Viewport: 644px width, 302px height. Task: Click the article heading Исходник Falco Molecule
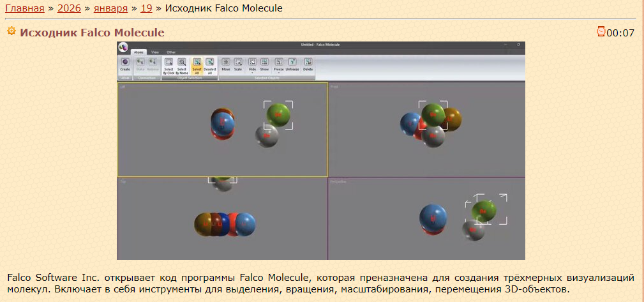(x=92, y=33)
